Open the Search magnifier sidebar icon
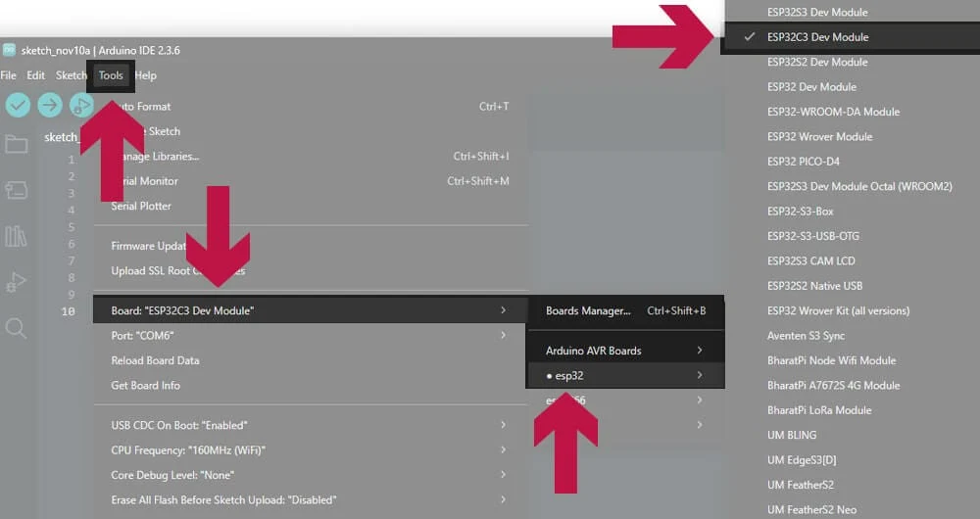Image resolution: width=980 pixels, height=519 pixels. coord(17,328)
